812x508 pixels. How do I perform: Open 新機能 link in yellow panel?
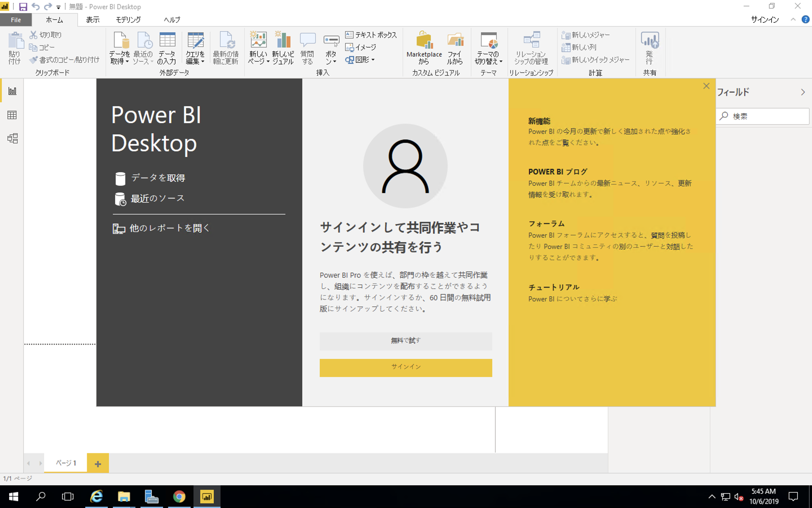[x=539, y=121]
